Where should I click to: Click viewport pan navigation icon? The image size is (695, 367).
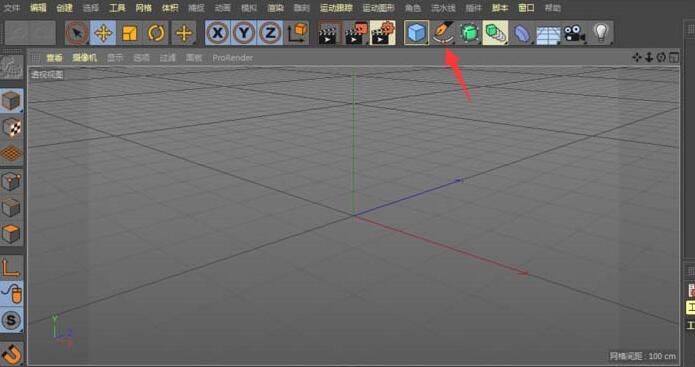pyautogui.click(x=636, y=57)
